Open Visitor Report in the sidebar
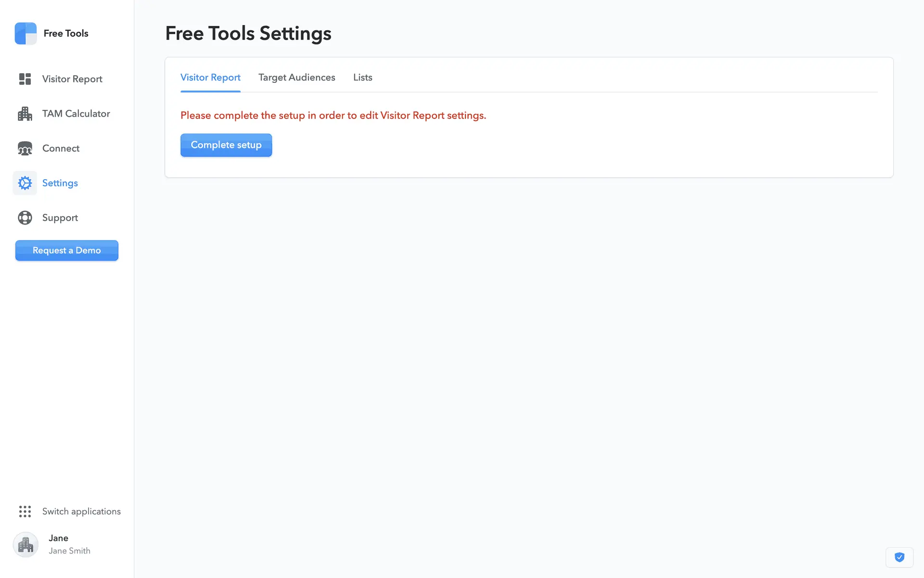Screen dimensions: 924x578 pos(72,79)
